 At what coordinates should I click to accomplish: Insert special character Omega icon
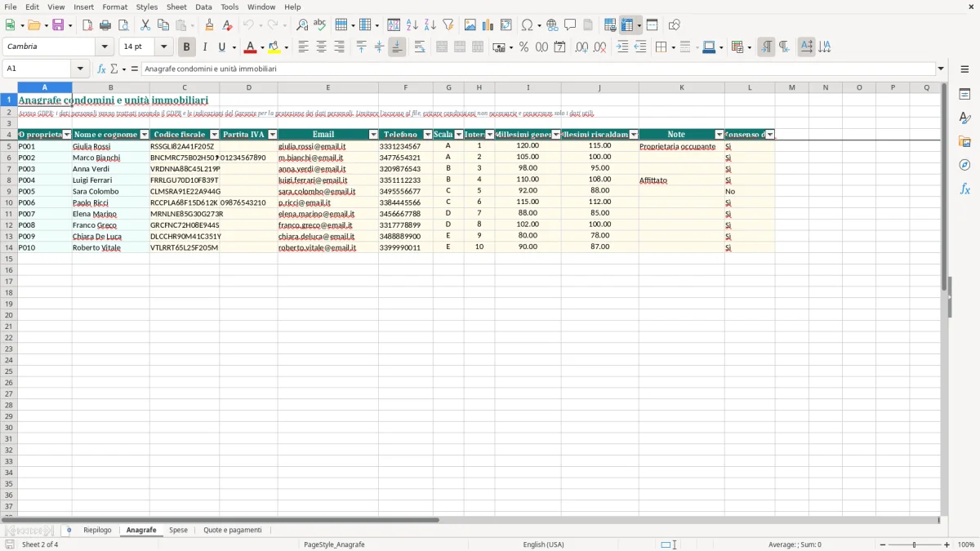tap(528, 25)
